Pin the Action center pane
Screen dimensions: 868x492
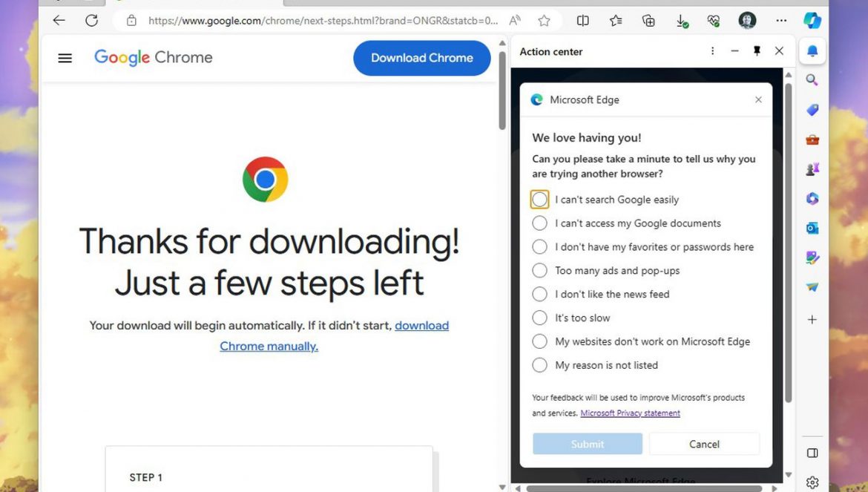[757, 51]
